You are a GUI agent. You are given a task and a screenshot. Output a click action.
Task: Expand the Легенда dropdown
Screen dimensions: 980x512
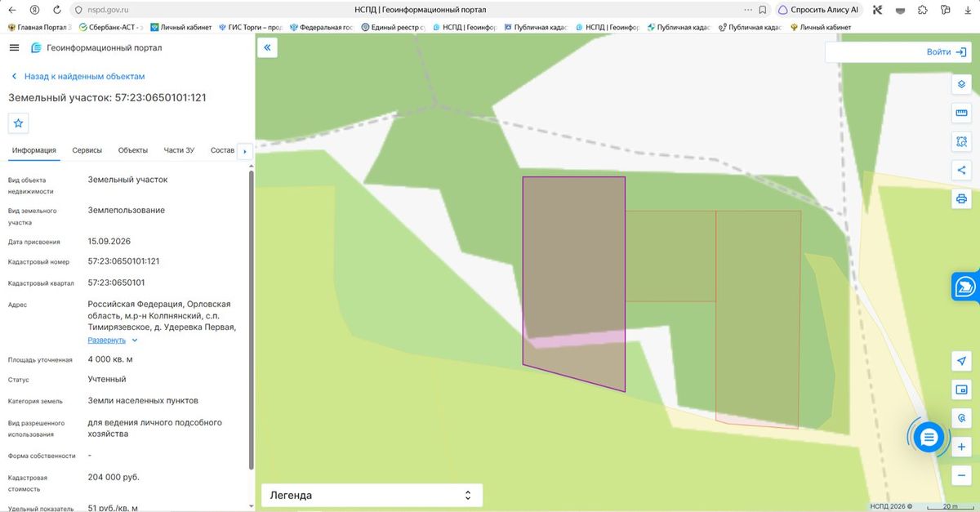coord(372,495)
